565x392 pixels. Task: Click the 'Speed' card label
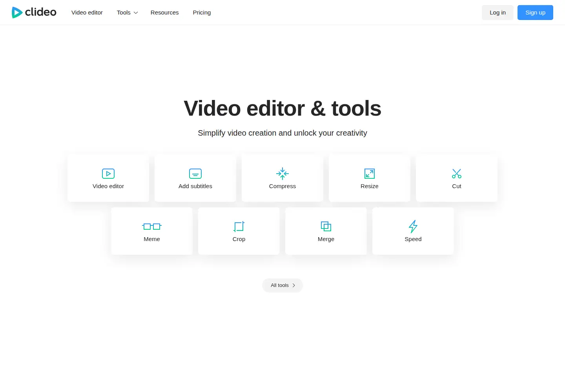[x=413, y=239]
